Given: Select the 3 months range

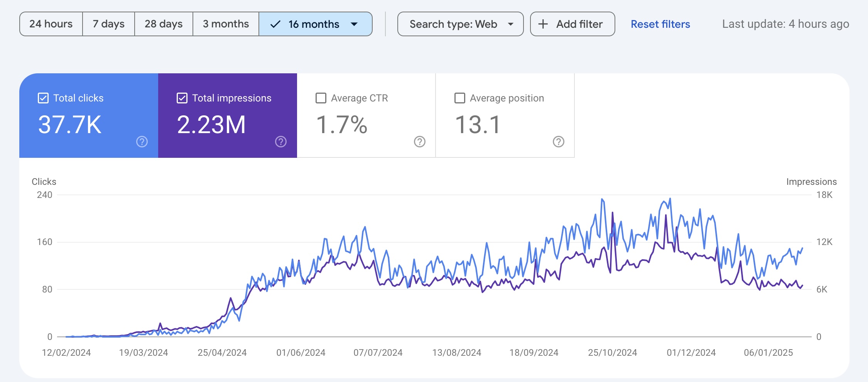Looking at the screenshot, I should coord(226,24).
